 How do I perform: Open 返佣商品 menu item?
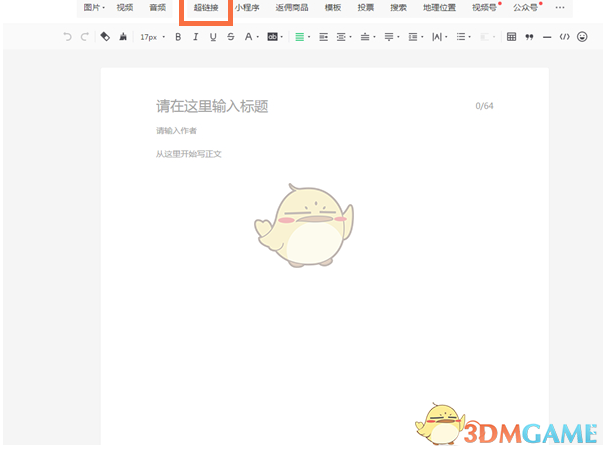point(292,7)
